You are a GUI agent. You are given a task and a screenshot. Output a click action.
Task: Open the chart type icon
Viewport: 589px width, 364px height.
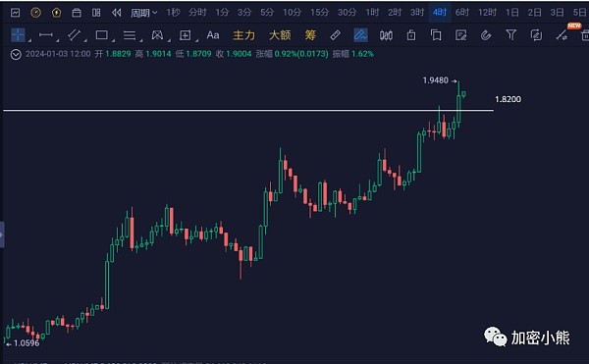point(15,13)
